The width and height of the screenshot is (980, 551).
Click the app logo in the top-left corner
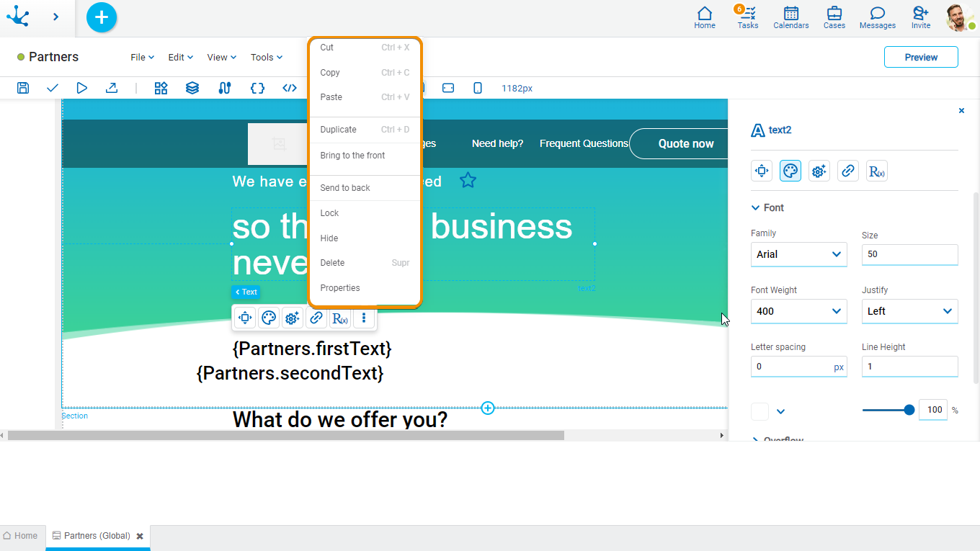pyautogui.click(x=17, y=17)
